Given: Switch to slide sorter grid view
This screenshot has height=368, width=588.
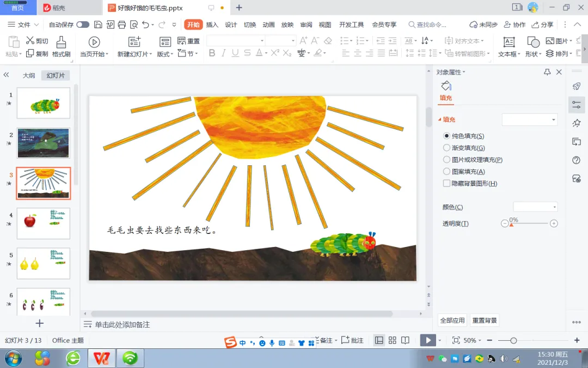Looking at the screenshot, I should (x=392, y=340).
